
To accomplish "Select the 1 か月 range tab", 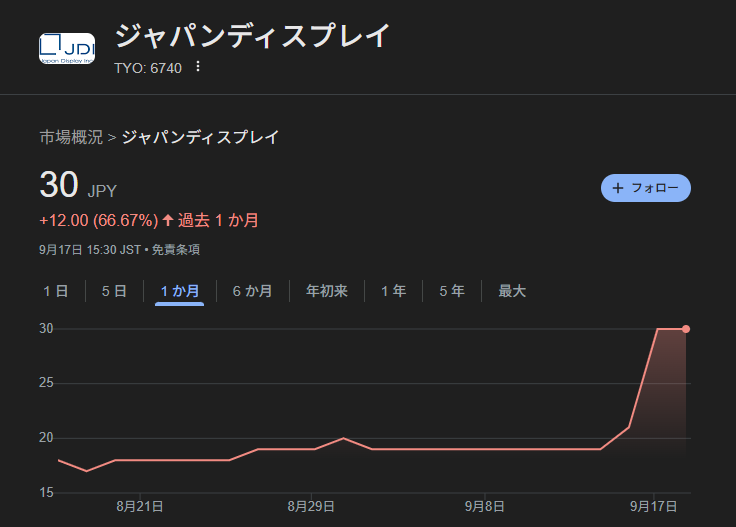I will click(x=179, y=291).
